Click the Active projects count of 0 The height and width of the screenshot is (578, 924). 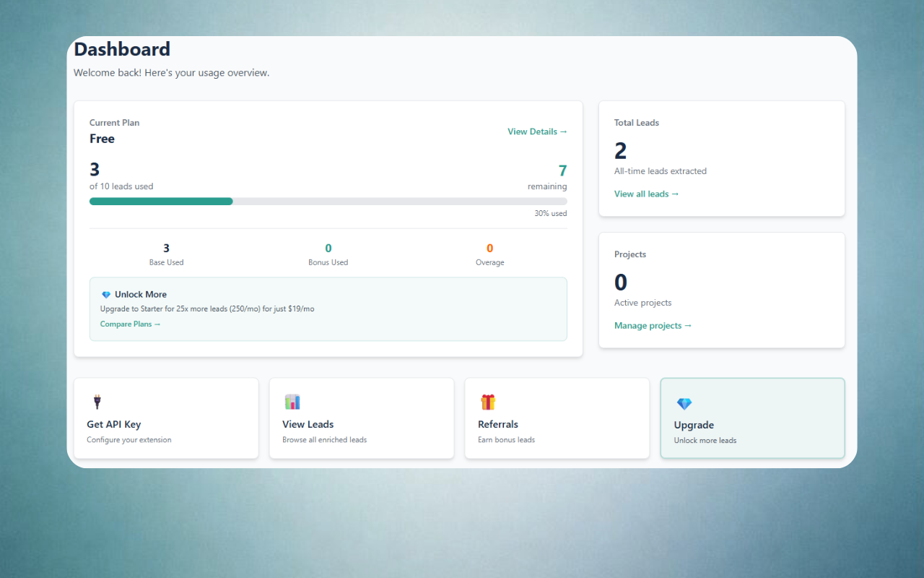pyautogui.click(x=621, y=282)
